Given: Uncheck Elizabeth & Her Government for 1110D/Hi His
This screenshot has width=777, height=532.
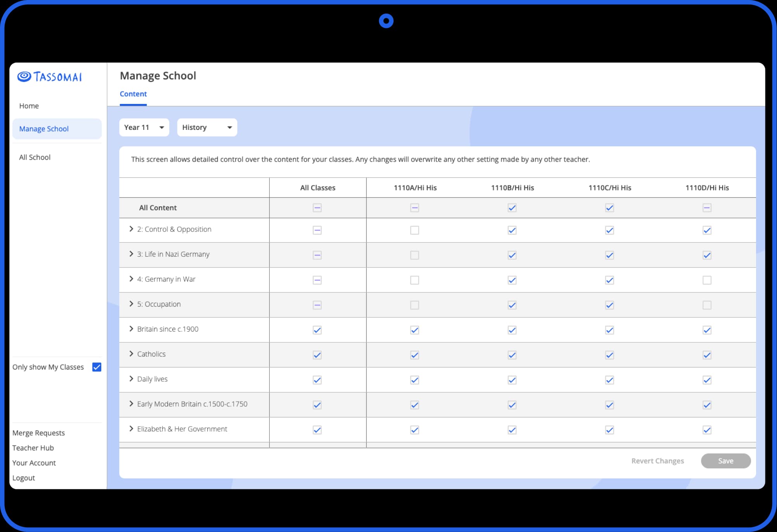Looking at the screenshot, I should (707, 430).
